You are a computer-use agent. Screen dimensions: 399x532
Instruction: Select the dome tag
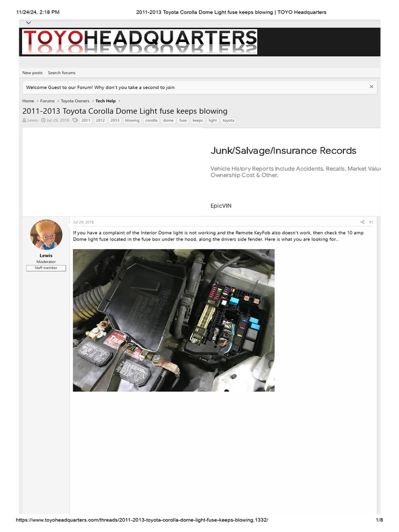point(168,121)
